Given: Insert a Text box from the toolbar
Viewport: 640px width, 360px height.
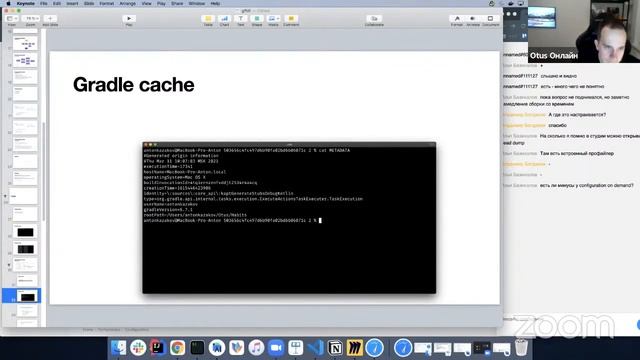Looking at the screenshot, I should coord(240,19).
